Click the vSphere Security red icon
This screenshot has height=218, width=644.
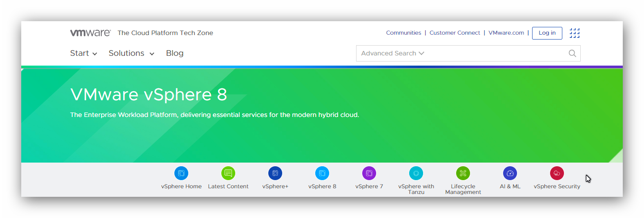coord(557,173)
